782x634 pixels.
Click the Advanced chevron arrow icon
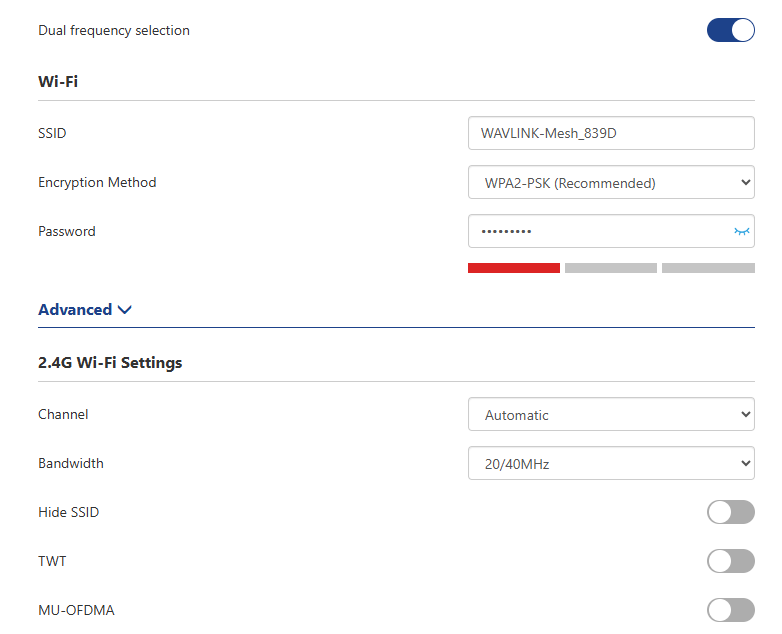(125, 310)
